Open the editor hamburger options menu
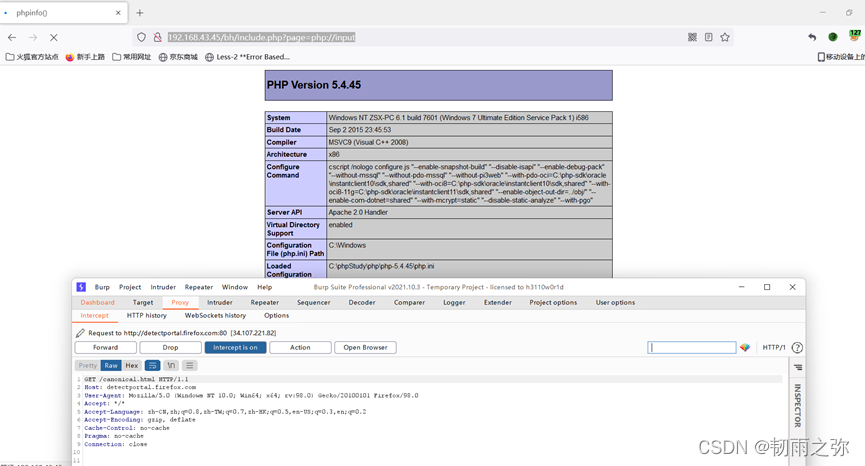Viewport: 865px width, 466px height. (189, 365)
